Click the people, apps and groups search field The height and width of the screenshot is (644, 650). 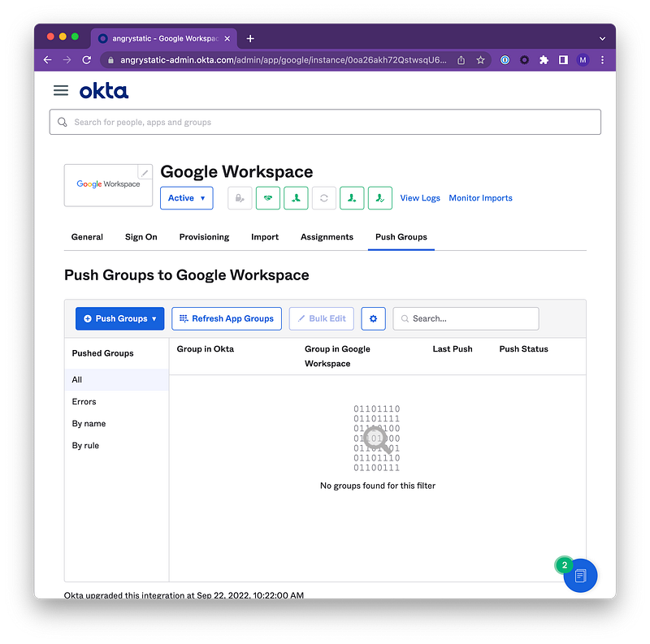(x=325, y=122)
